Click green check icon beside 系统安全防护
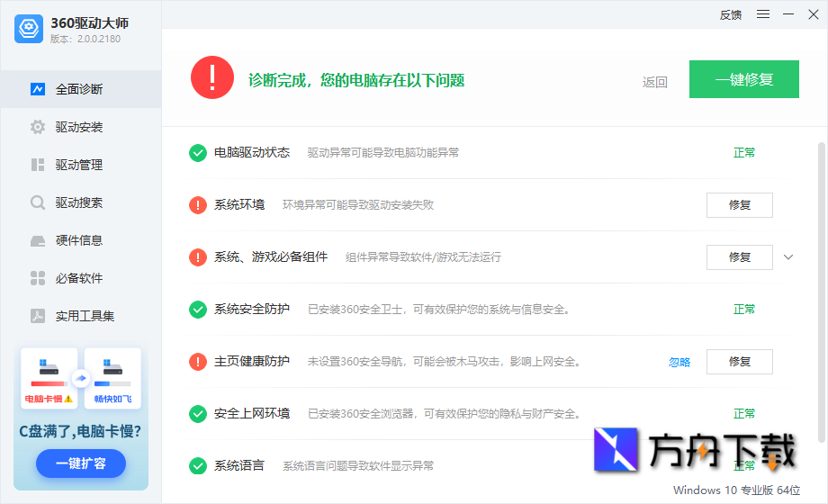828x504 pixels. coord(198,310)
